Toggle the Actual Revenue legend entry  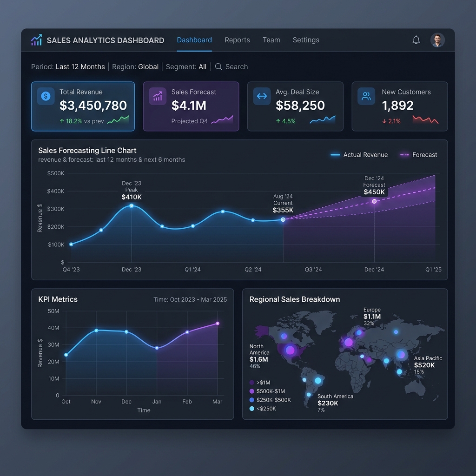click(359, 155)
